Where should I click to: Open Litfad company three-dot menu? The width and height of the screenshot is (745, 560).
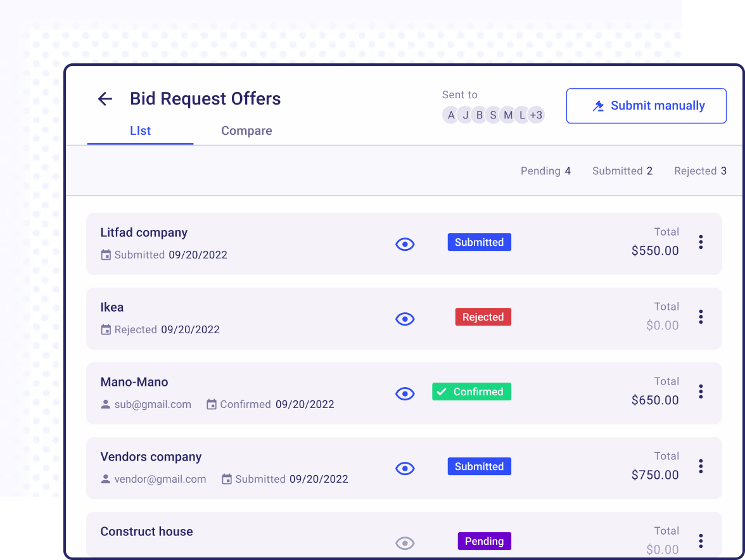point(701,242)
